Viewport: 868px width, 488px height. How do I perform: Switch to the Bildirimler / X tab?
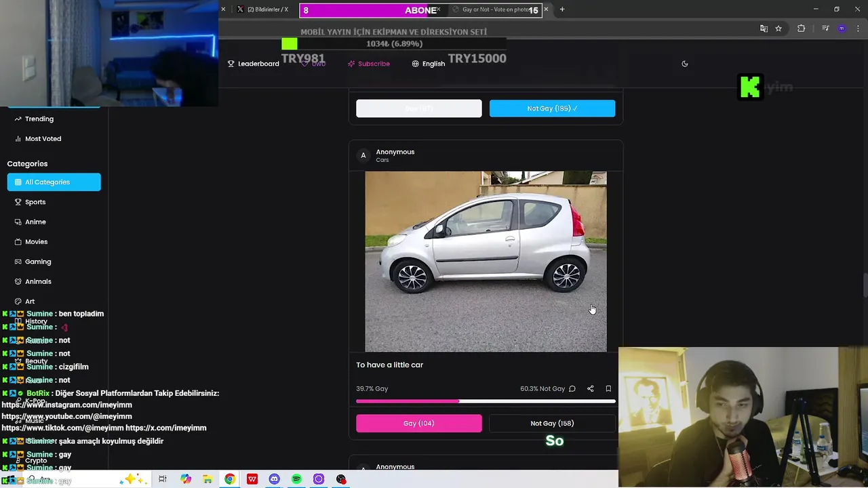[262, 9]
